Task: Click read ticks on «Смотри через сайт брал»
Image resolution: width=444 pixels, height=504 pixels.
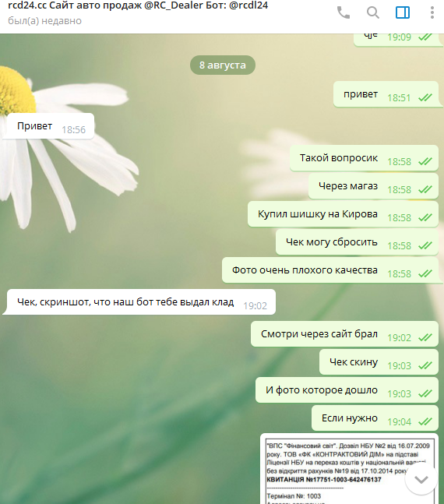Action: (425, 337)
